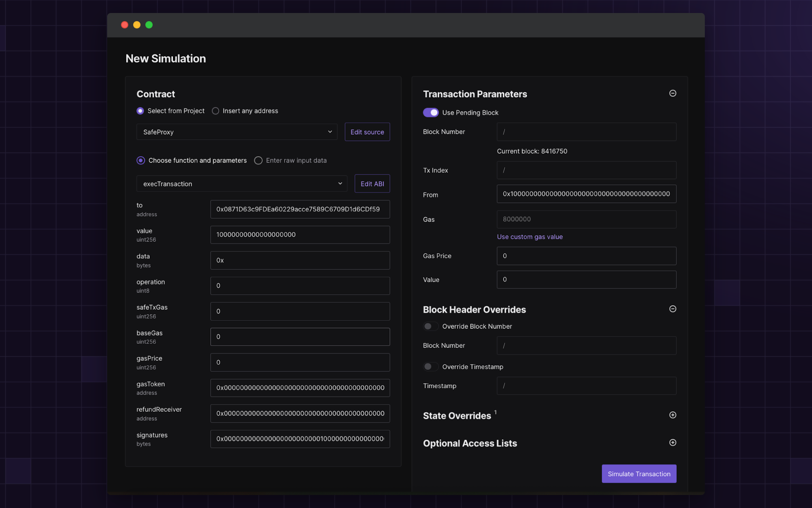Screen dimensions: 812x508
Task: Click the Edit ABI button
Action: click(372, 184)
